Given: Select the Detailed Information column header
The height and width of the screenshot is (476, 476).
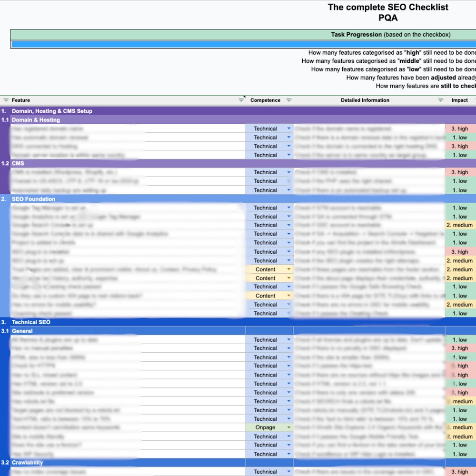Looking at the screenshot, I should coord(365,100).
